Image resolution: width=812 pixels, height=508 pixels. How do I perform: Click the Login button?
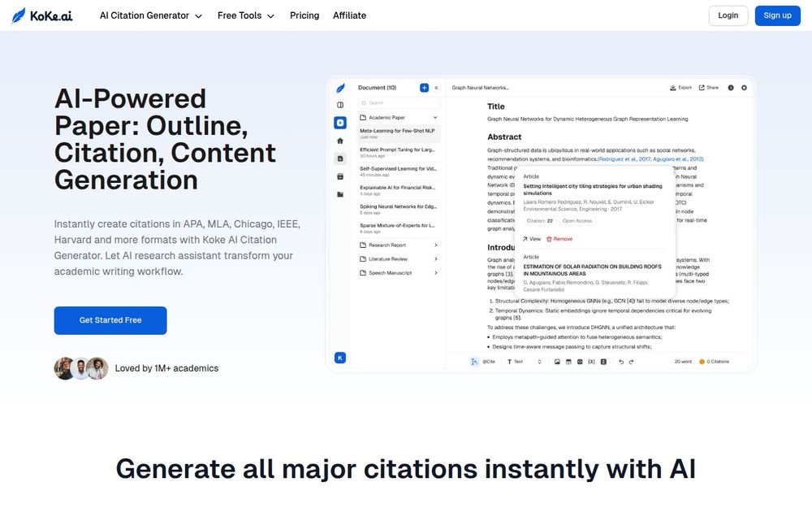pos(728,15)
